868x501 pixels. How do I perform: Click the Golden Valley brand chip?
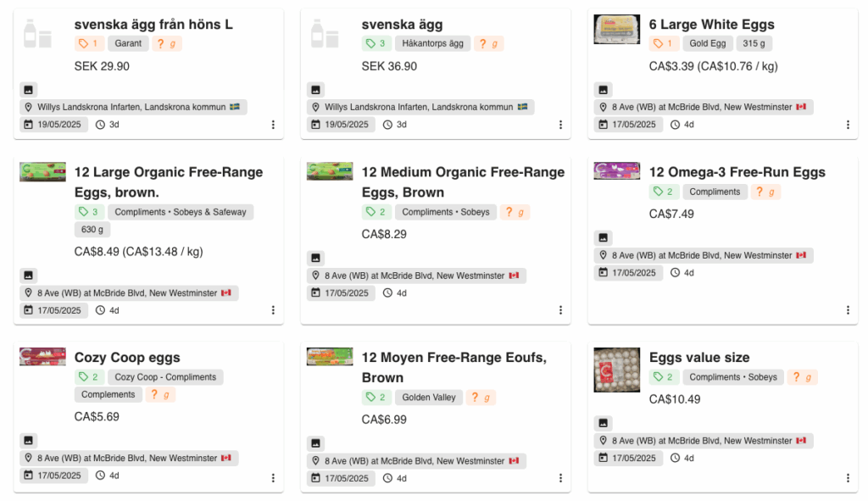pyautogui.click(x=428, y=398)
